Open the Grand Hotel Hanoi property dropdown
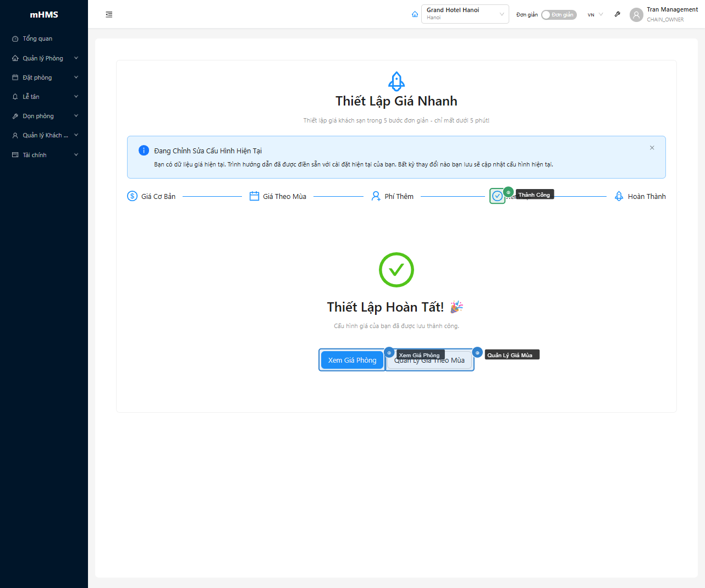Screen dimensions: 705x588 tap(465, 14)
